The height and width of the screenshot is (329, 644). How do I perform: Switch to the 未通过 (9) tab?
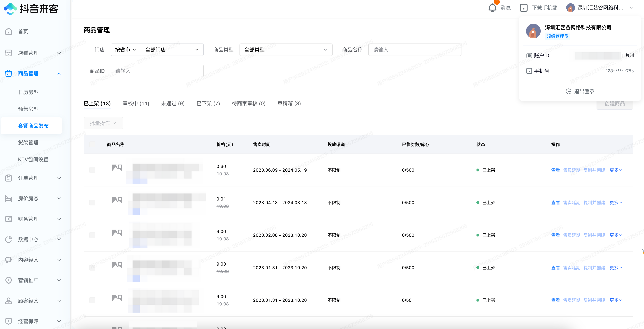[x=173, y=103]
